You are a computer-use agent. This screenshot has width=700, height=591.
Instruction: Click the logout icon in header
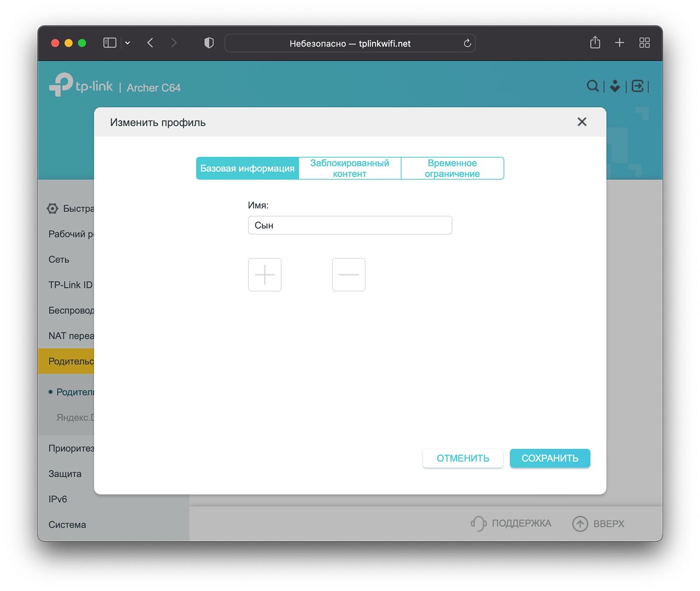pos(637,86)
